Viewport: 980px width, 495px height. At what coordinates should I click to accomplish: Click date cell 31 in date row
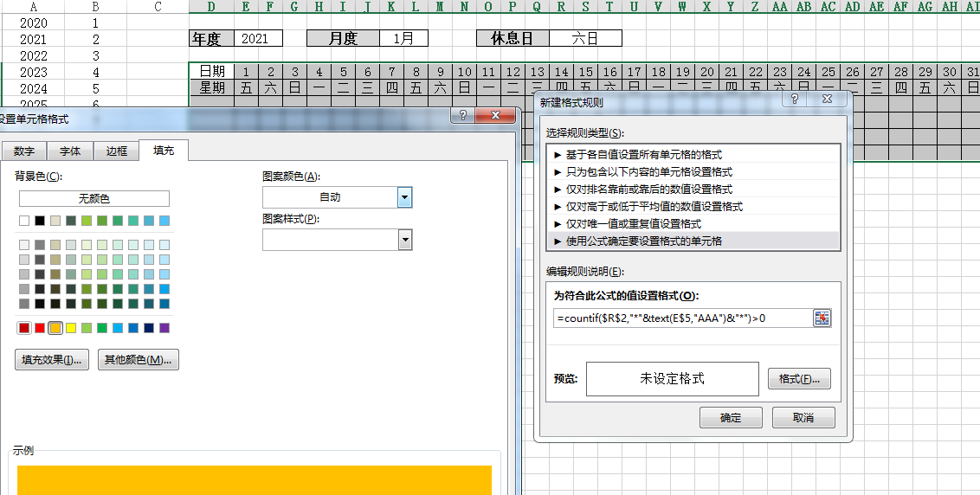973,71
